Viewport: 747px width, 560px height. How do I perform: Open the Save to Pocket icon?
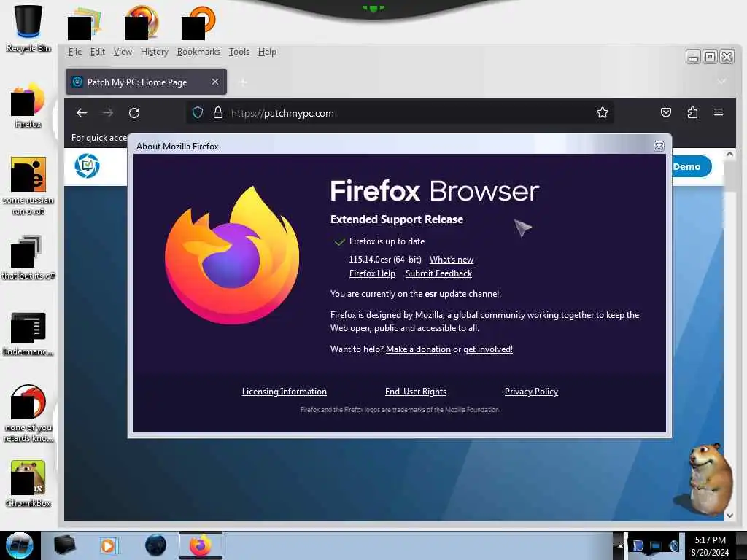[x=665, y=112]
